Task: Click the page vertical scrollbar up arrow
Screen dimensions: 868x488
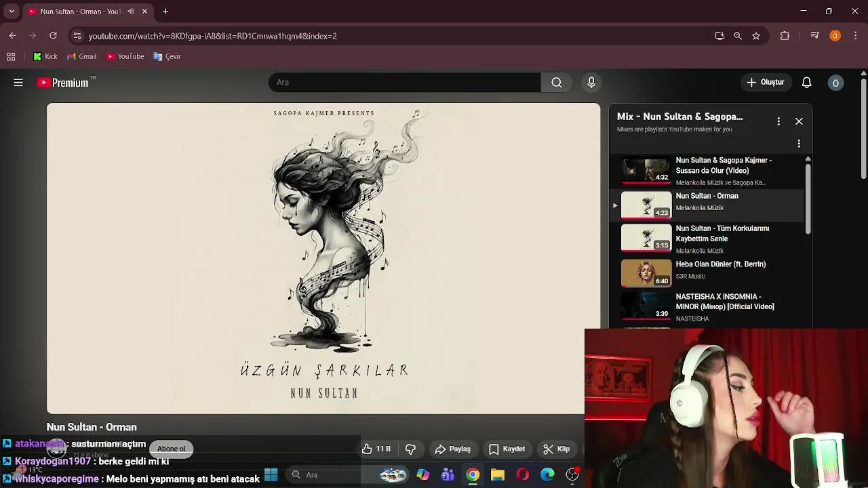Action: (x=863, y=73)
